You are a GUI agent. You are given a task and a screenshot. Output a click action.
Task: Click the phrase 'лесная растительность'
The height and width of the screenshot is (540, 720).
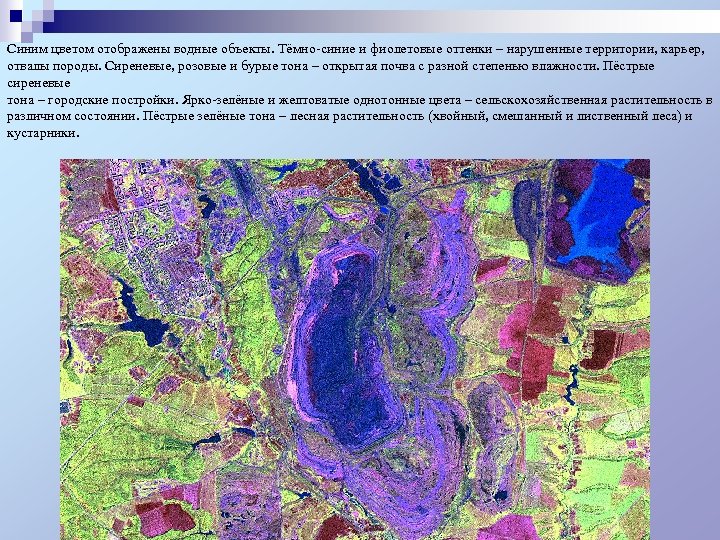point(357,116)
